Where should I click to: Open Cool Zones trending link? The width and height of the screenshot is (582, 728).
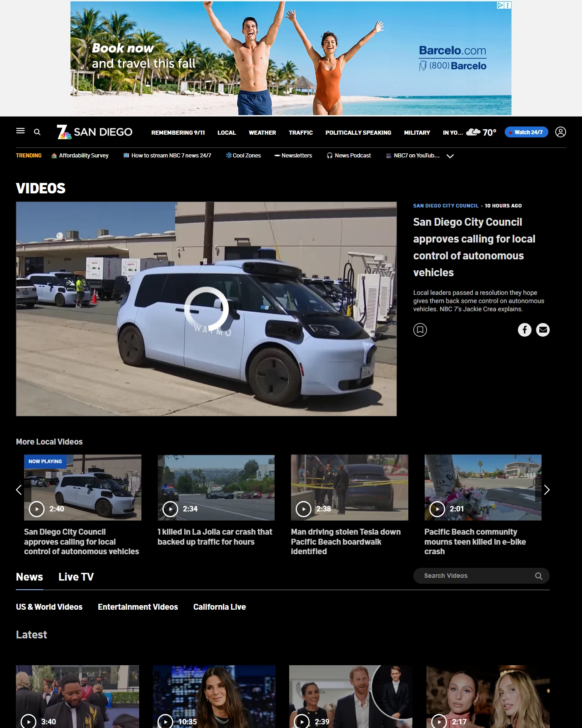243,156
